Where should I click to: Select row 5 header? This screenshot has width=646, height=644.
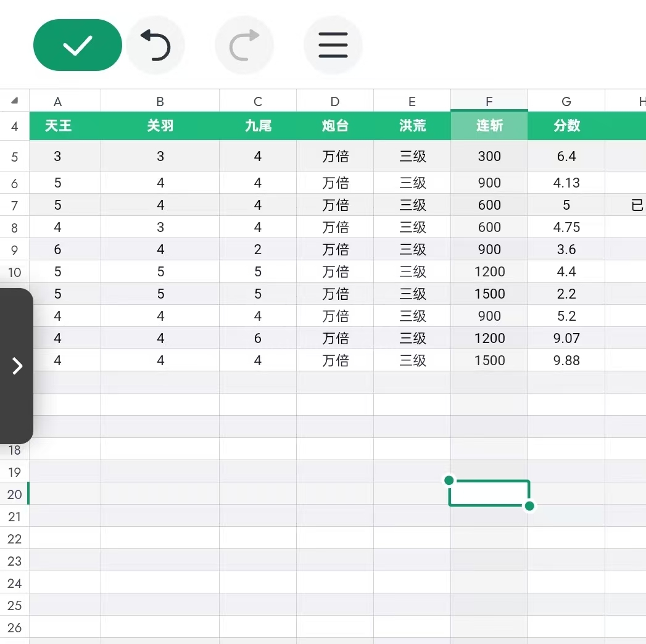(x=15, y=157)
